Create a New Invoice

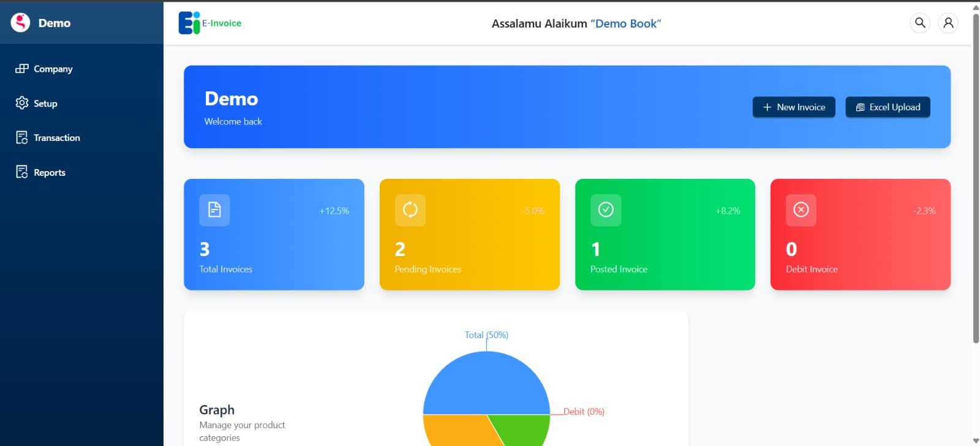click(x=794, y=107)
